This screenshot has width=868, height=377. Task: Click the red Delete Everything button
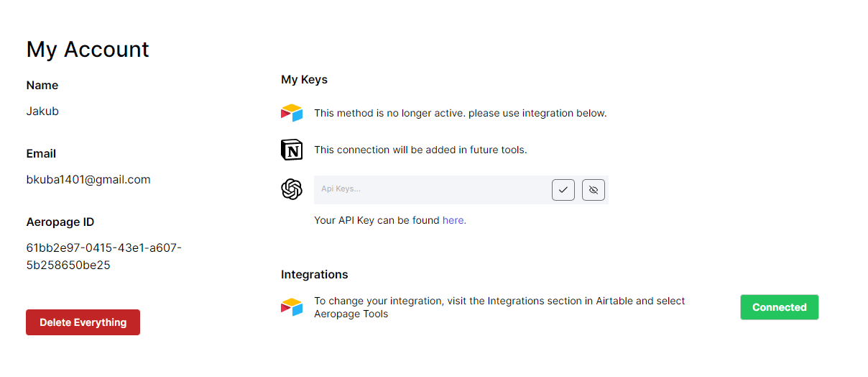point(83,322)
